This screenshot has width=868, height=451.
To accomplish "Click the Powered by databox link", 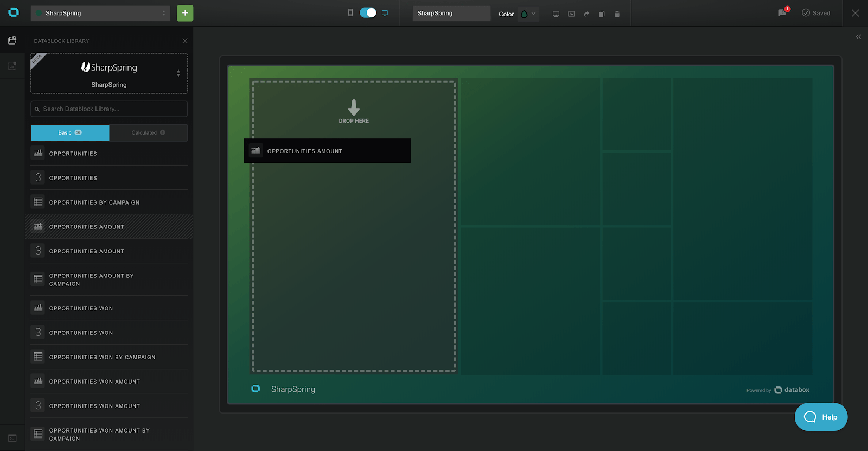I will 778,390.
